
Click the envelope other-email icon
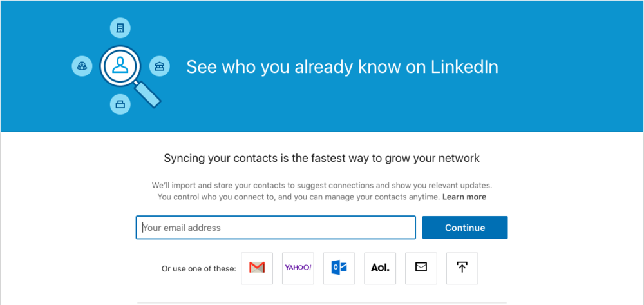coord(421,268)
